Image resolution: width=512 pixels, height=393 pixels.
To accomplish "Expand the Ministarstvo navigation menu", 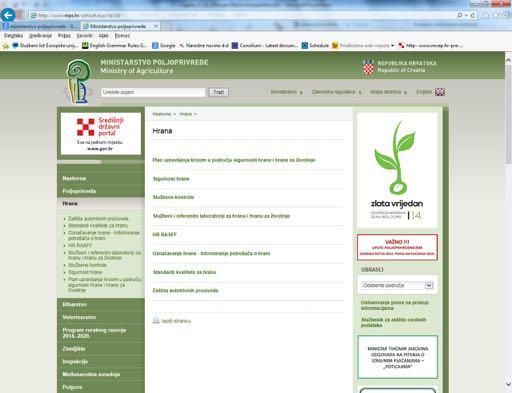I will (x=286, y=92).
